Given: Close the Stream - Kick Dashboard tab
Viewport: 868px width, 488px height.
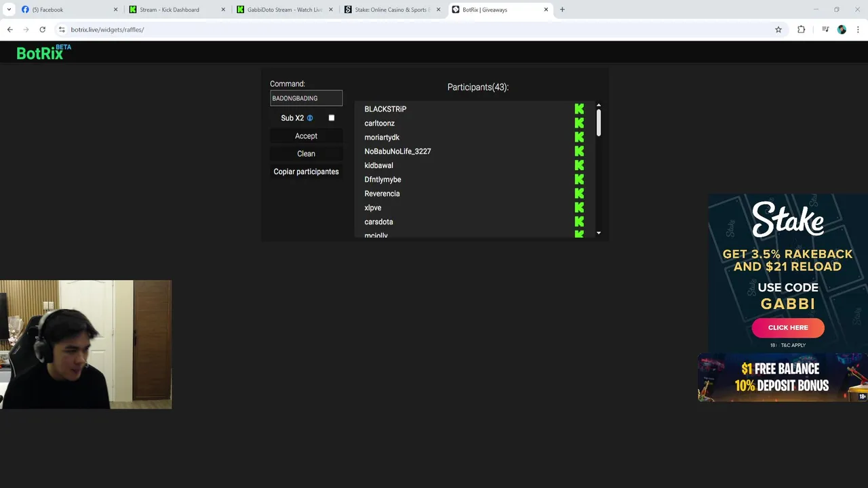Looking at the screenshot, I should click(x=223, y=9).
